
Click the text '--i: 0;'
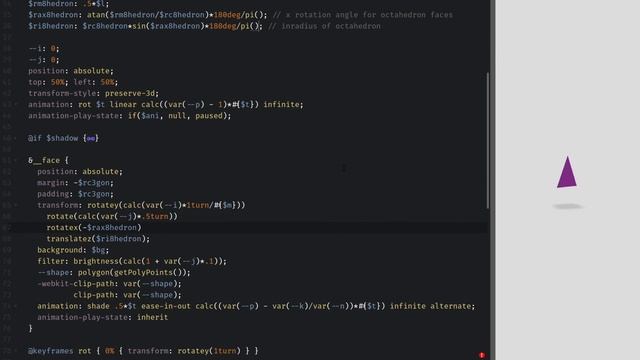tap(44, 49)
